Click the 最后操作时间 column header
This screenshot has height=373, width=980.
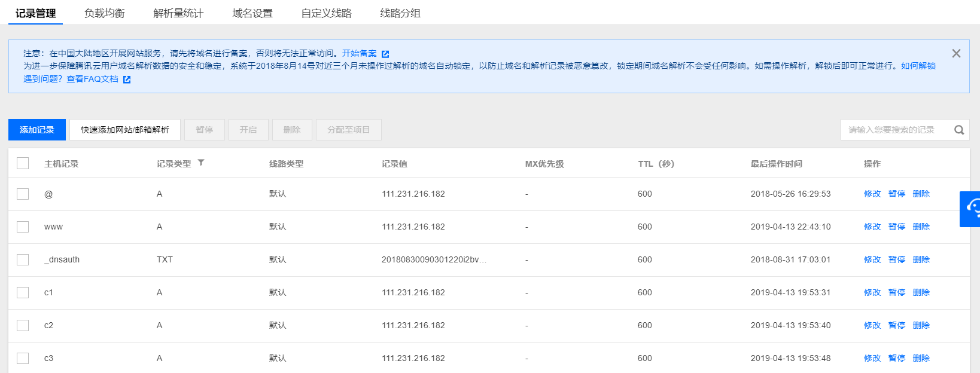pyautogui.click(x=777, y=164)
